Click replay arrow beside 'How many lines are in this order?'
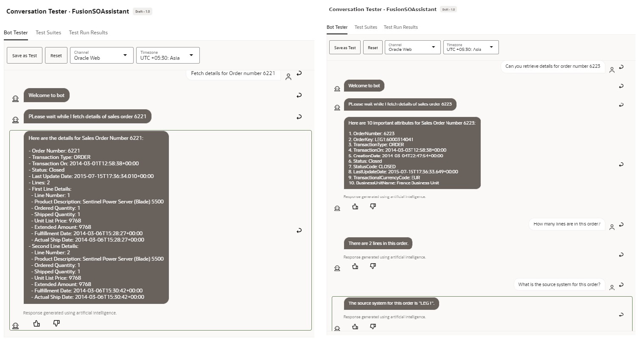Screen dimensions: 644x342 click(621, 225)
